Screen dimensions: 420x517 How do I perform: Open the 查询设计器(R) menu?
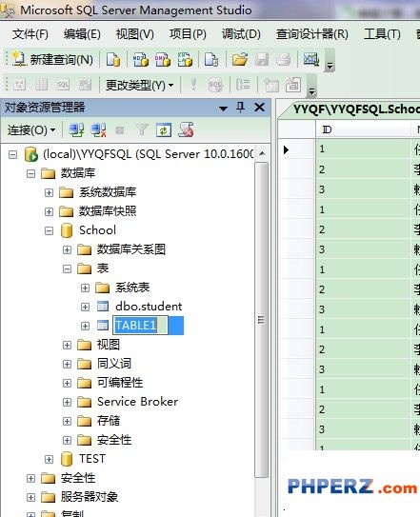coord(311,34)
